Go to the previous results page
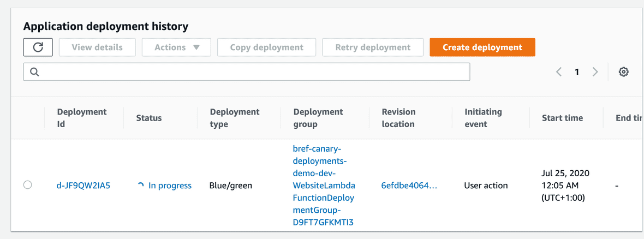This screenshot has height=239, width=644. [558, 72]
